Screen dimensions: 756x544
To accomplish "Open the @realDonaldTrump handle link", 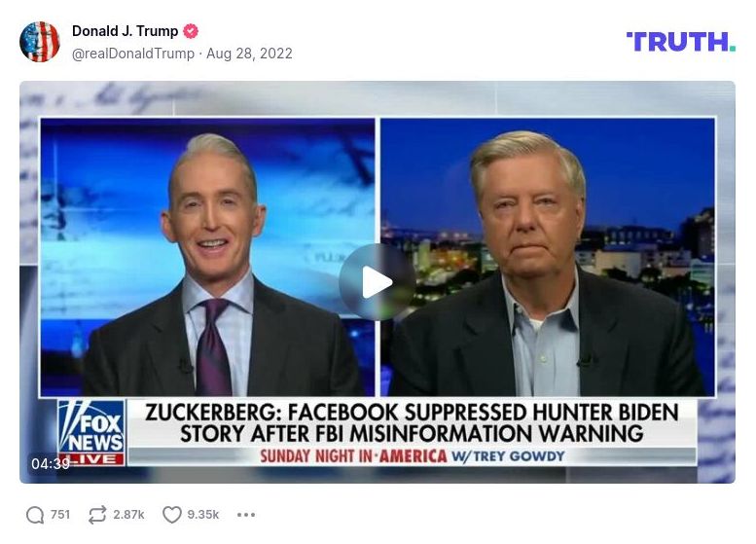I will 133,54.
